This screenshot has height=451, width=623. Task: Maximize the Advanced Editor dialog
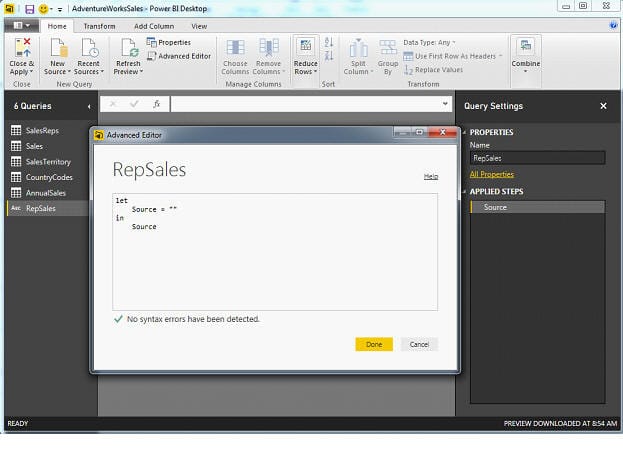tap(419, 132)
